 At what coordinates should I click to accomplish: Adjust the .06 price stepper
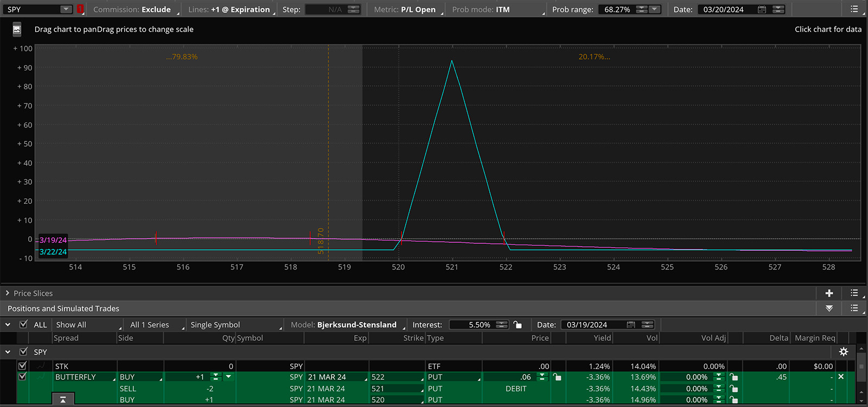[x=541, y=377]
